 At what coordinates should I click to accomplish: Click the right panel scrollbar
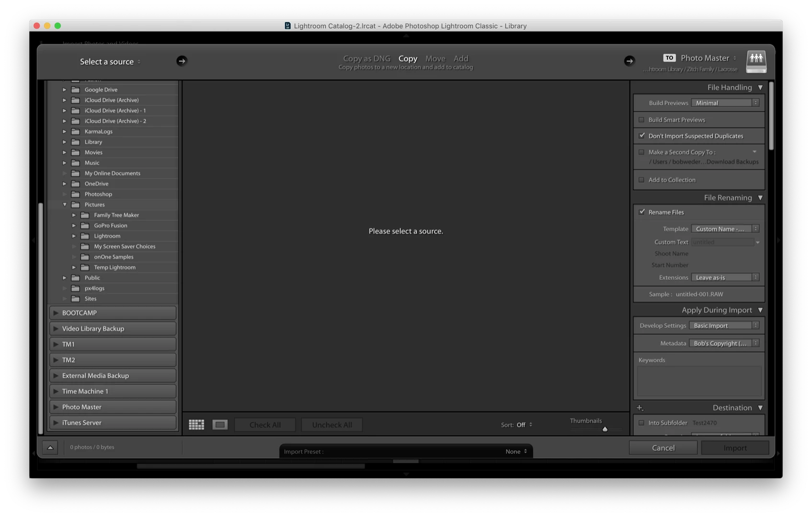771,116
